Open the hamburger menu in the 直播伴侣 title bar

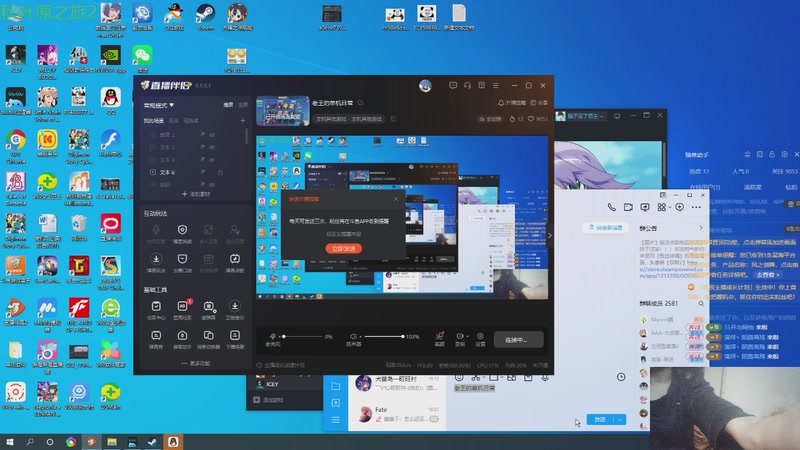click(x=495, y=85)
